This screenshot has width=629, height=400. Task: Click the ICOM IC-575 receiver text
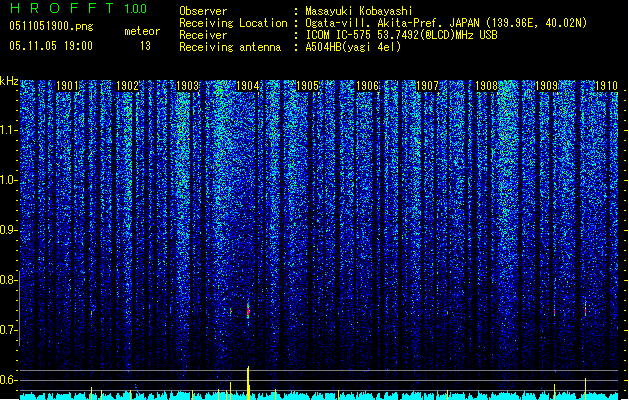401,35
